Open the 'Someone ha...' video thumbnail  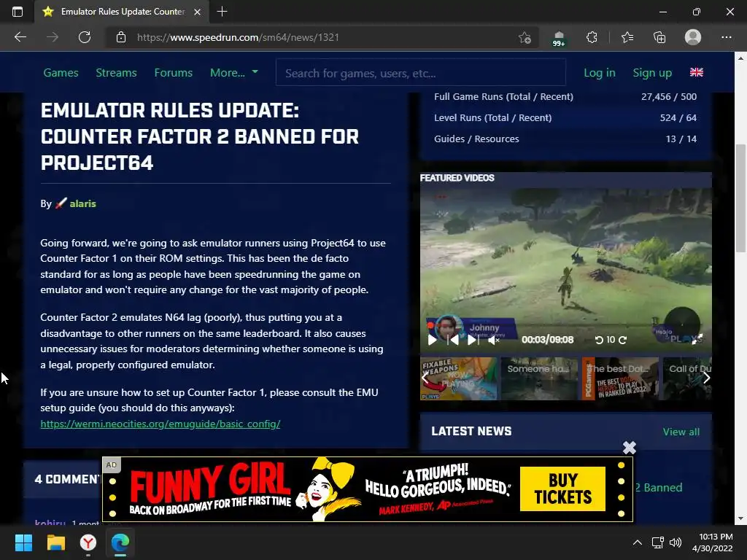[x=539, y=378]
